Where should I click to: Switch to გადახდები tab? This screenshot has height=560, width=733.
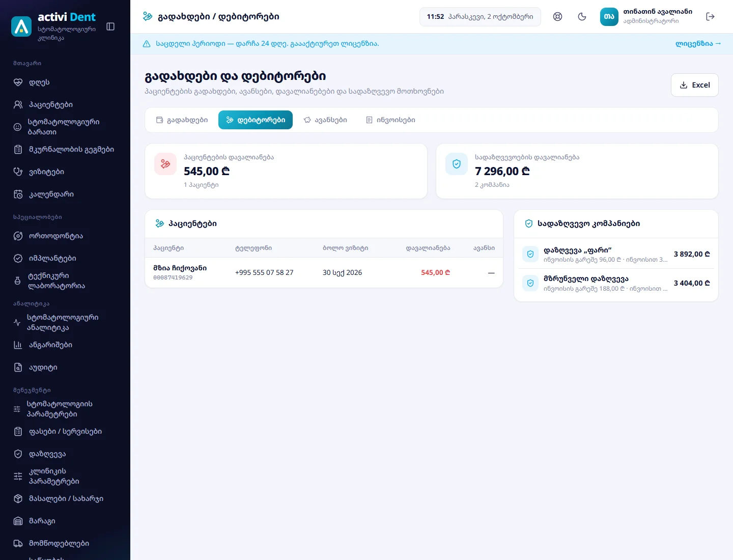182,120
